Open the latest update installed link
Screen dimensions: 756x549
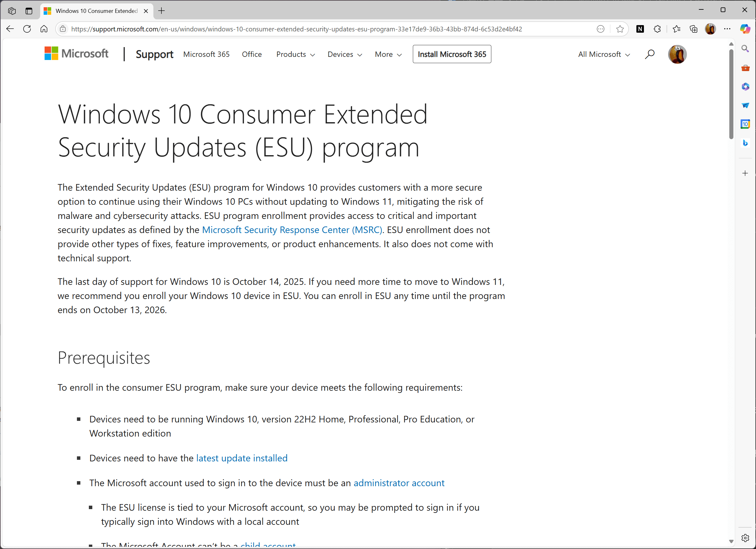pyautogui.click(x=242, y=458)
